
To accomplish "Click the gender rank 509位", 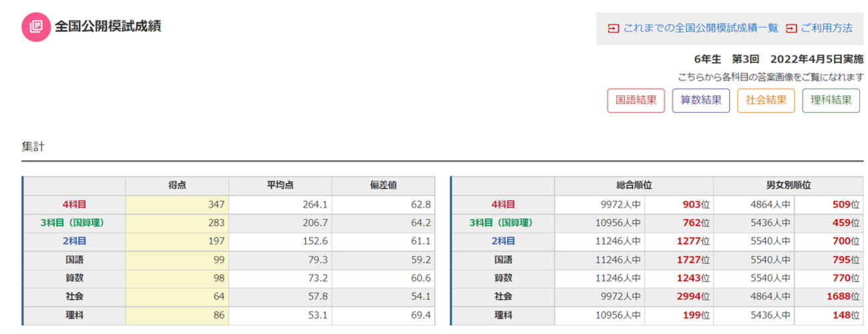I will pos(846,204).
